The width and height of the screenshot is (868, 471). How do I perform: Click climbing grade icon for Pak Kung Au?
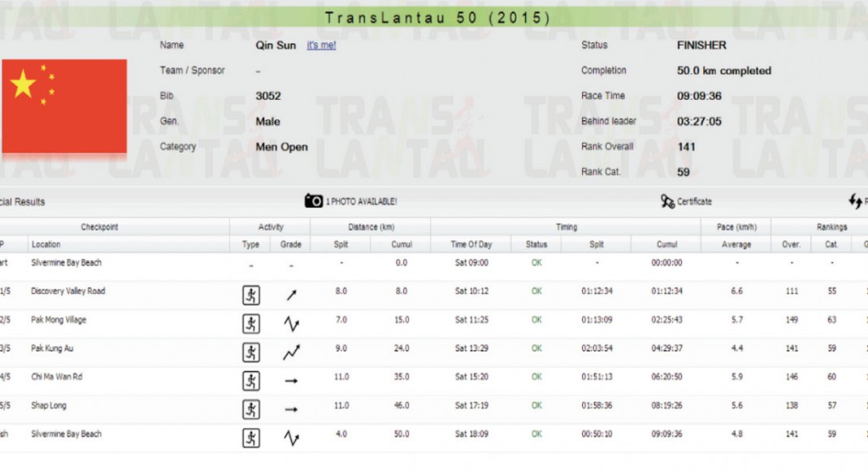coord(291,352)
